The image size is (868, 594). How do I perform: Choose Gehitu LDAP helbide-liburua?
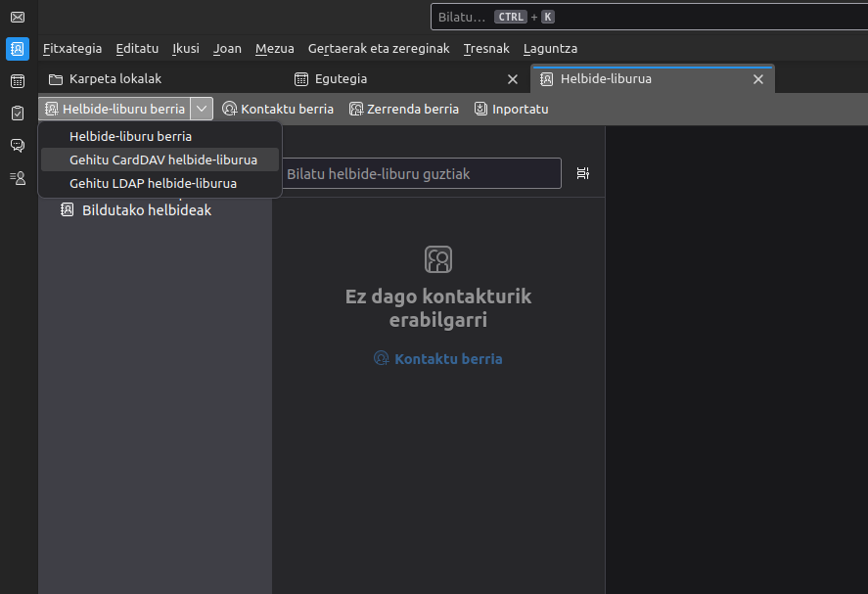coord(153,183)
